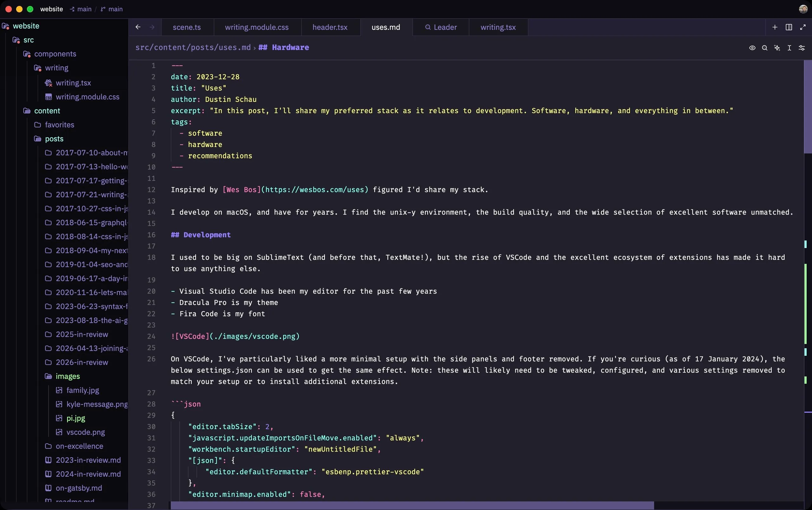Click the src/content/posts/uses.md breadcrumb path

click(193, 48)
